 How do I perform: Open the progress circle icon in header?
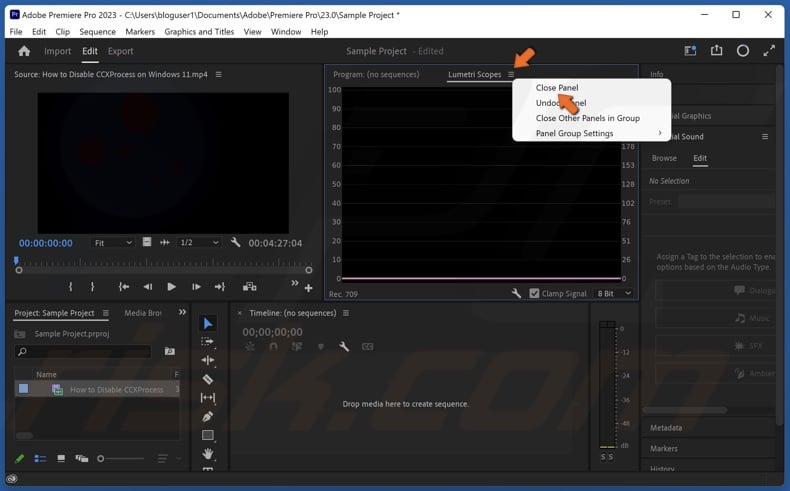(743, 51)
